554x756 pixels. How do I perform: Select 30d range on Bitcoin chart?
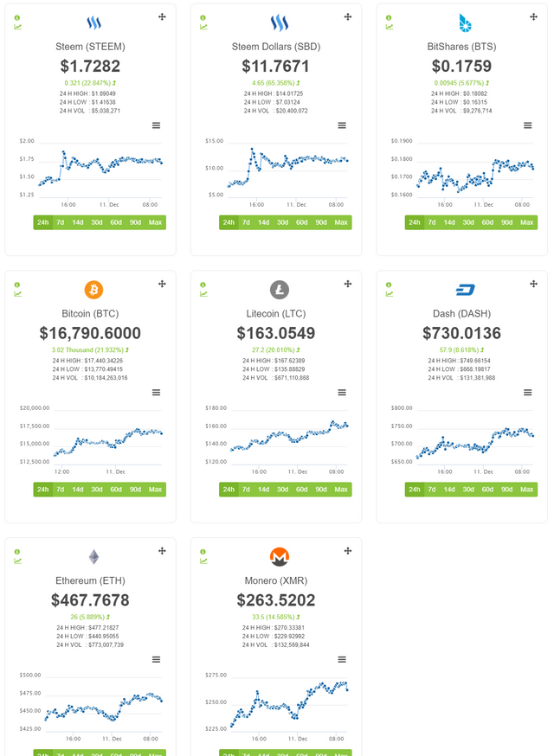(96, 490)
